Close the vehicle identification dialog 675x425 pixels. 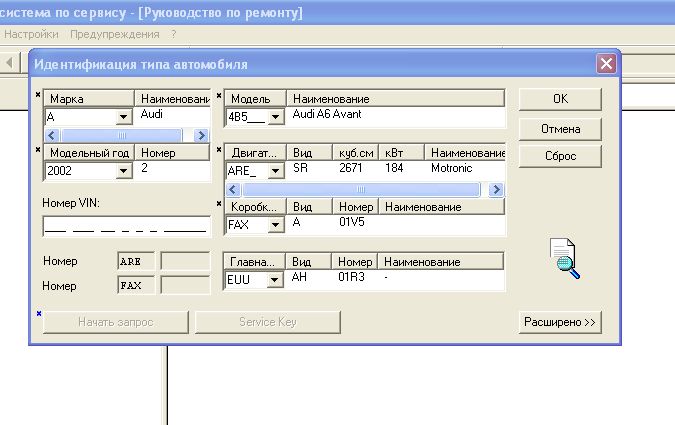tap(605, 64)
